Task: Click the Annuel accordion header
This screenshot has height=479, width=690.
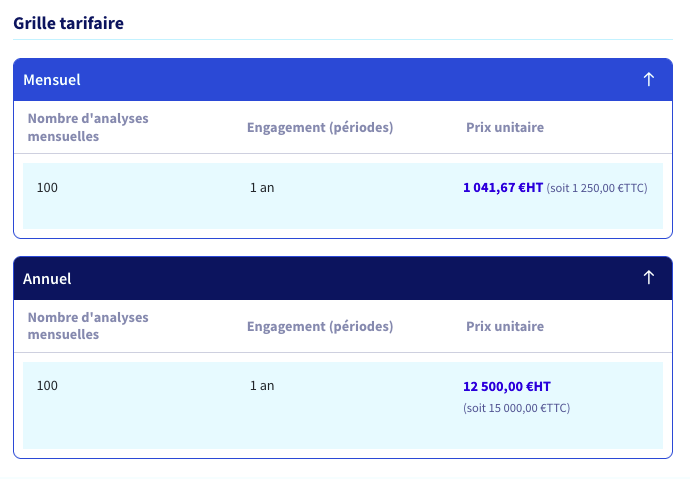Action: click(343, 278)
